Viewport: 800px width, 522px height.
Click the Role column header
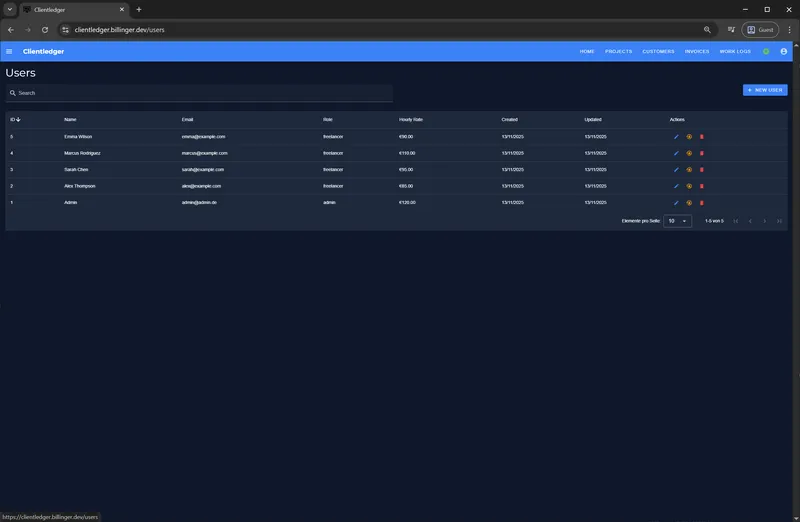[x=328, y=119]
